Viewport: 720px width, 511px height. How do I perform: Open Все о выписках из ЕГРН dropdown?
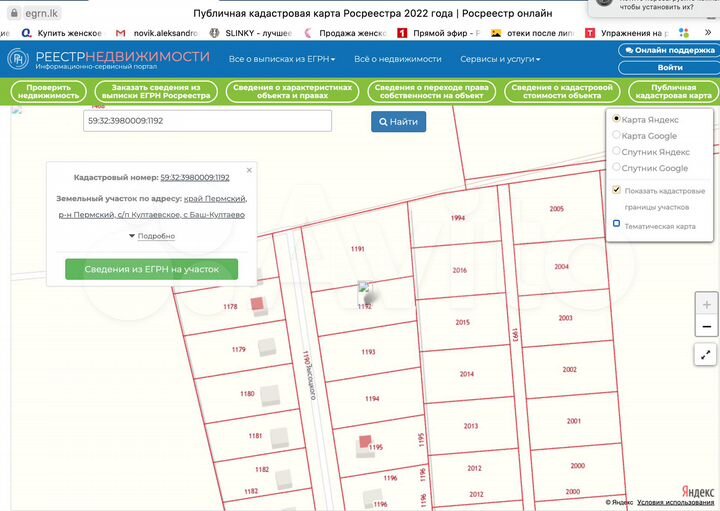pyautogui.click(x=282, y=60)
